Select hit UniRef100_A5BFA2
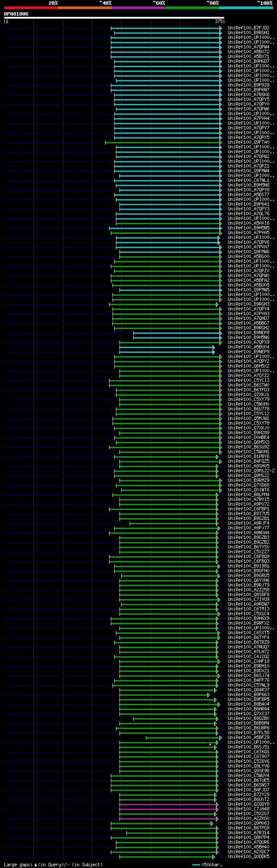The height and width of the screenshot is (868, 277). coord(248,280)
